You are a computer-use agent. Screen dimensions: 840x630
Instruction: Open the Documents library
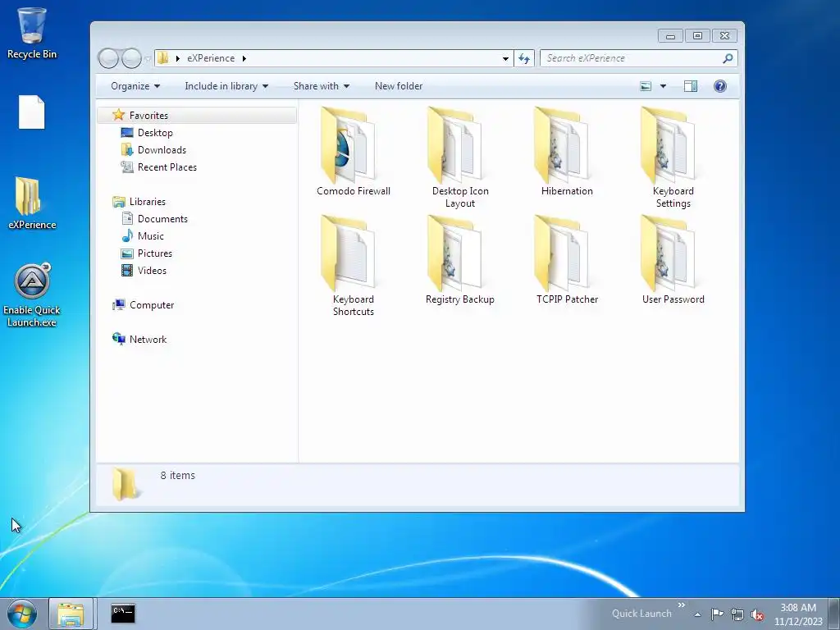(x=162, y=218)
